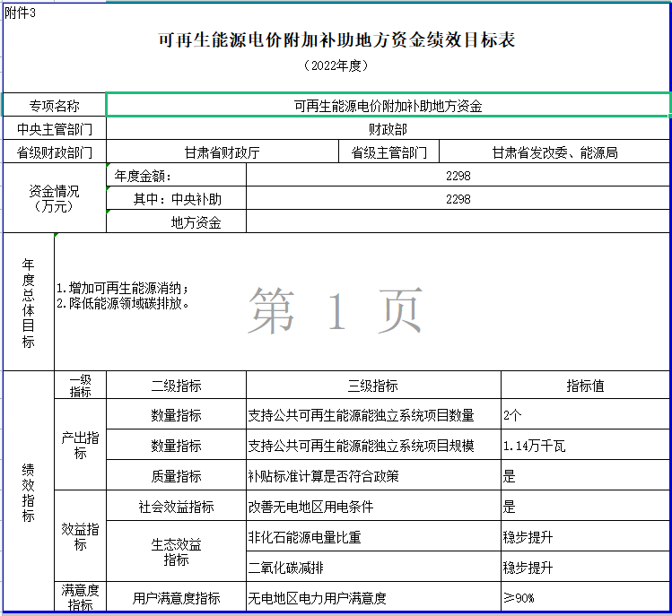Select the (2022年度) subtitle cell

point(336,65)
